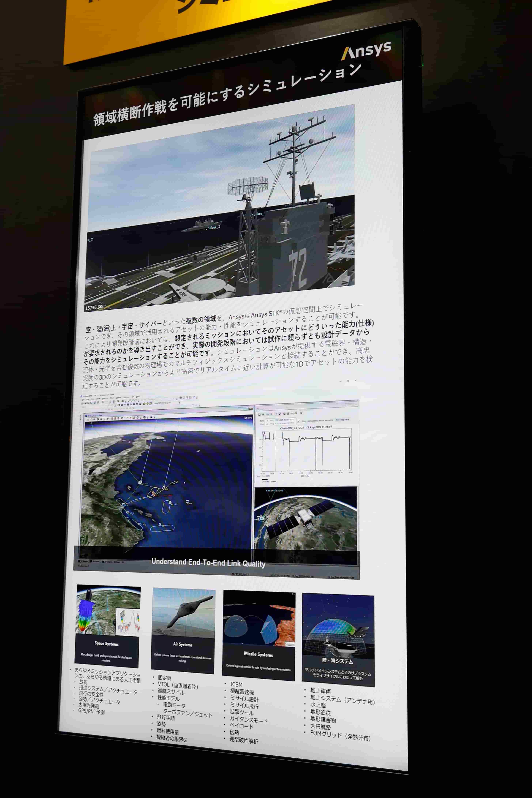Viewport: 532px width, 798px height.
Task: Click the Ansys logo
Action: coord(366,51)
